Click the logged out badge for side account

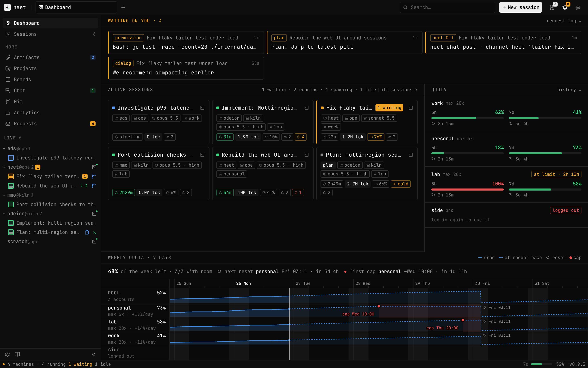(x=565, y=210)
